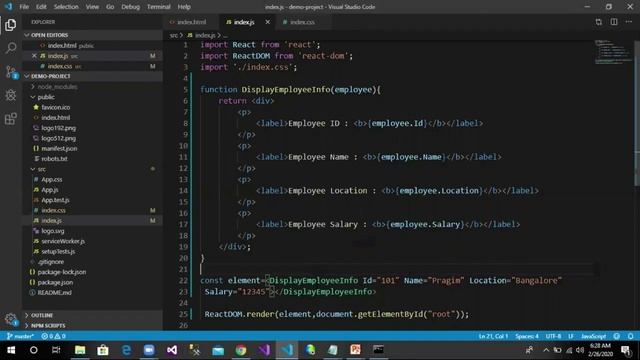Open the Terminal menu

[158, 7]
